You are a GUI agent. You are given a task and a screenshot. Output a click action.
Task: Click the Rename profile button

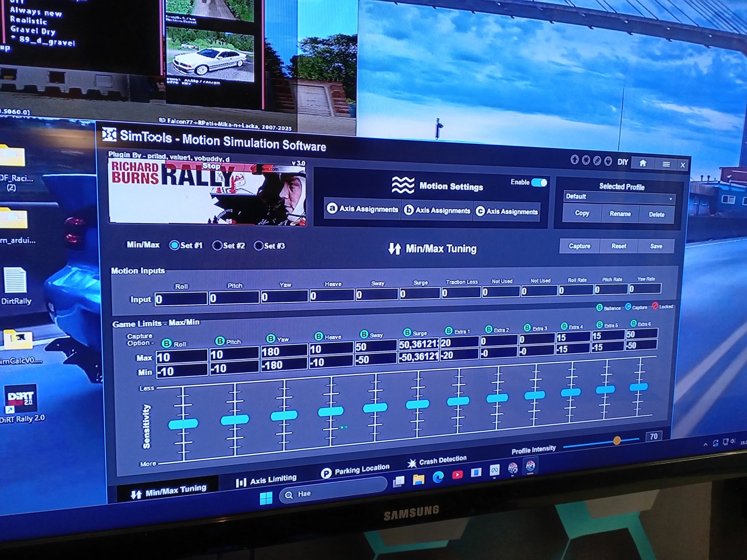[620, 214]
